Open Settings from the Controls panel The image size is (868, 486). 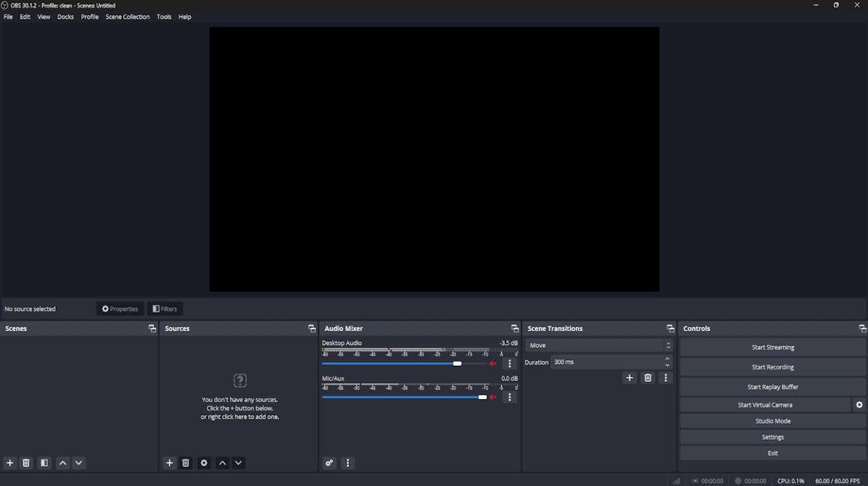(773, 437)
